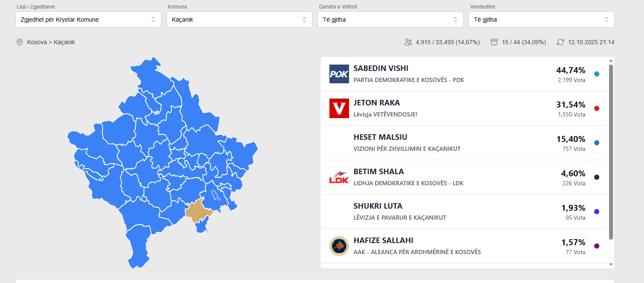
Task: Click the refresh timestamp icon
Action: (x=561, y=42)
